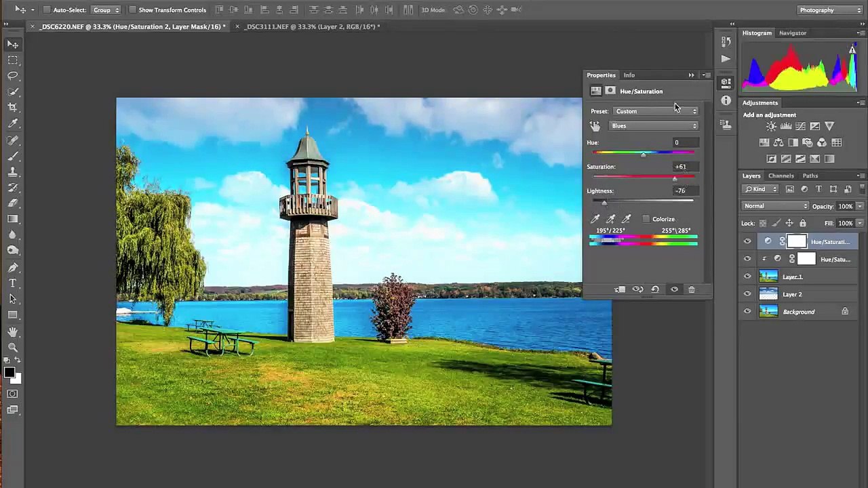The width and height of the screenshot is (868, 488).
Task: Click the Lightness value field
Action: pyautogui.click(x=685, y=190)
